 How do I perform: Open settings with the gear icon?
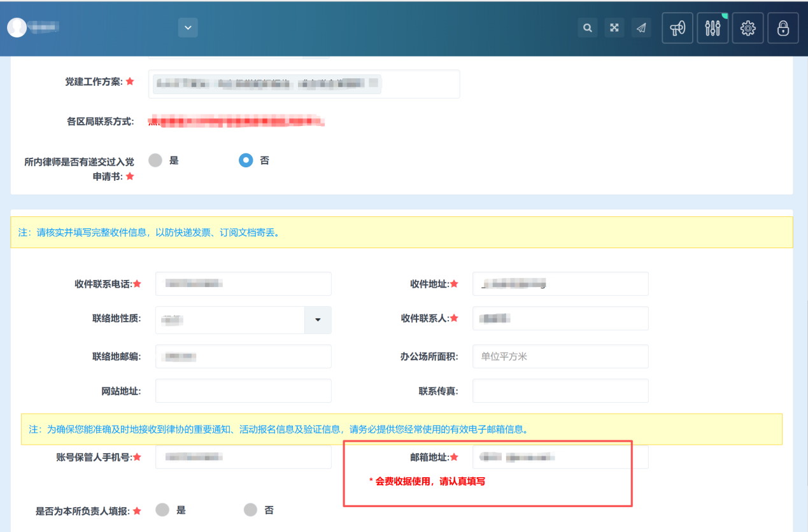pos(748,28)
